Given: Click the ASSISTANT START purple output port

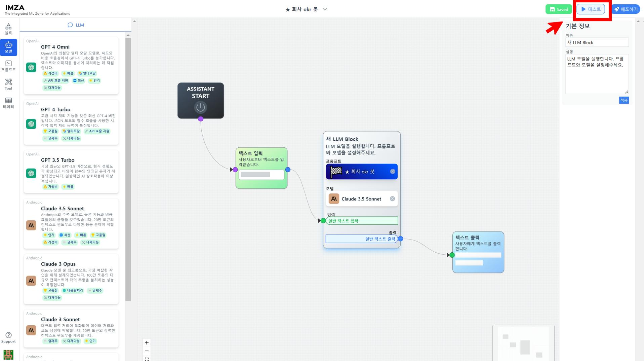Looking at the screenshot, I should click(x=201, y=119).
